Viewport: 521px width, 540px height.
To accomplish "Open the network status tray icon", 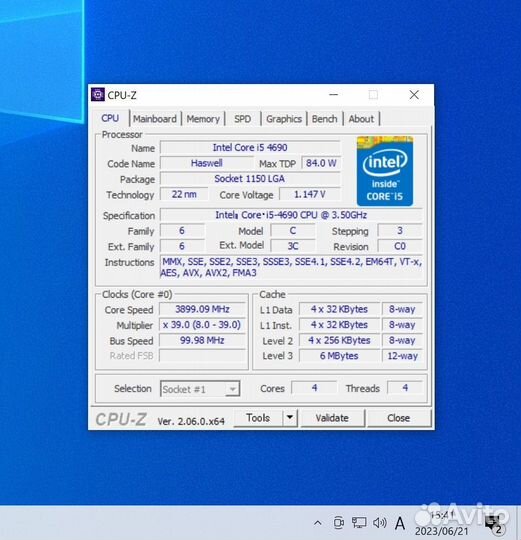I will click(x=358, y=523).
